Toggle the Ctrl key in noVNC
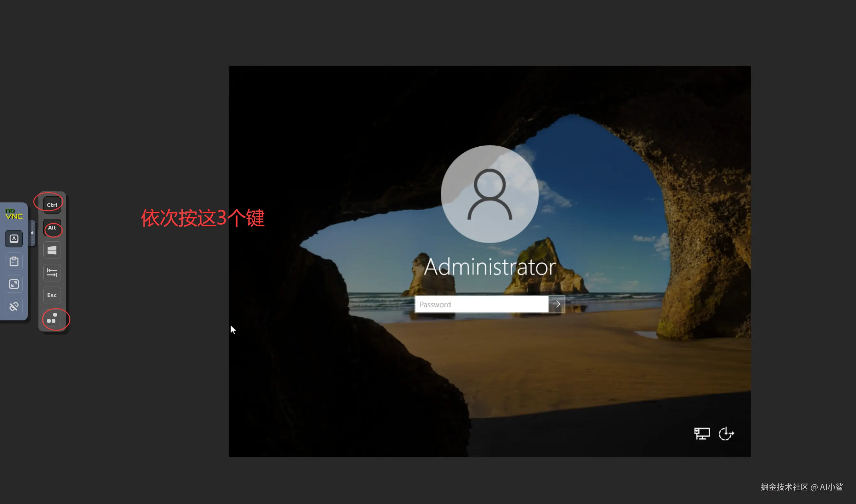The height and width of the screenshot is (504, 856). click(52, 205)
